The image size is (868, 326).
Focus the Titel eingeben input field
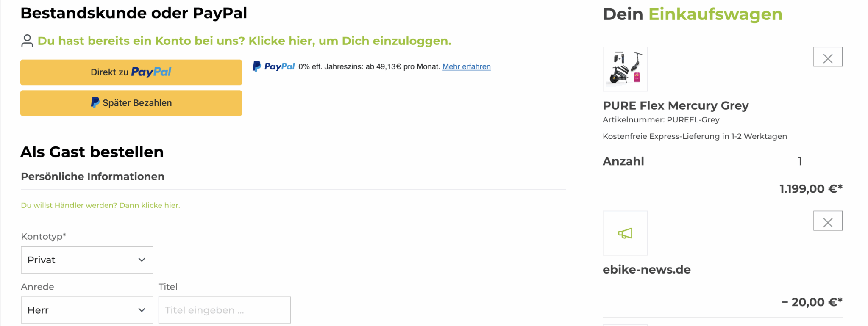click(225, 310)
